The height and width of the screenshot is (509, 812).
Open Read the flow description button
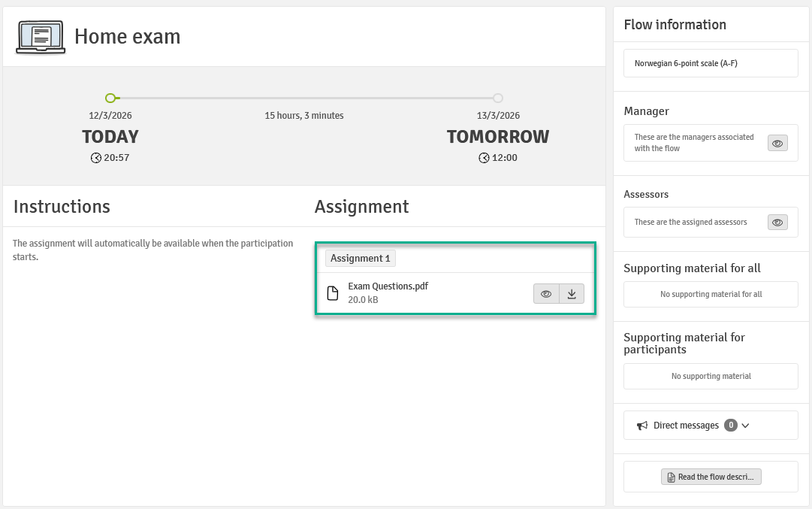click(711, 477)
